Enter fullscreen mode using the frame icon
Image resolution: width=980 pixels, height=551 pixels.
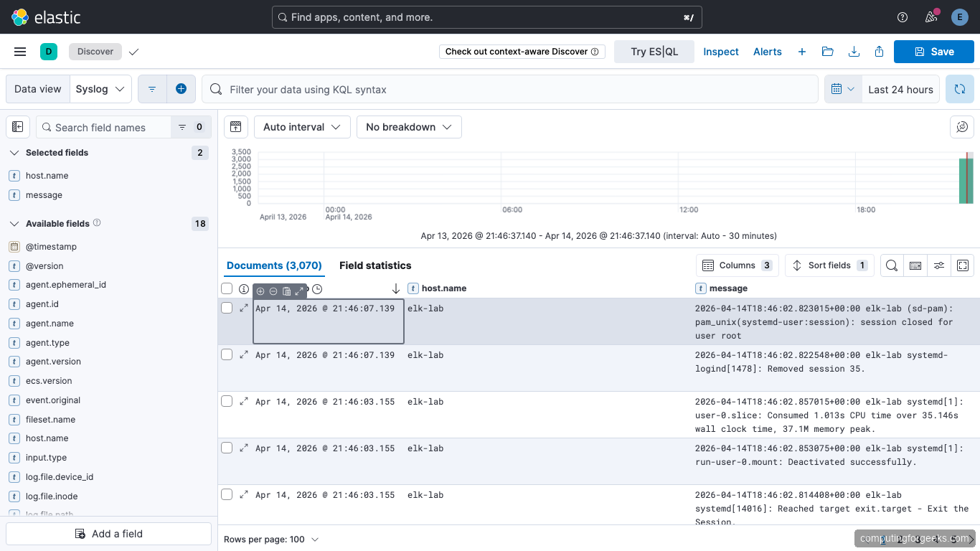point(963,265)
